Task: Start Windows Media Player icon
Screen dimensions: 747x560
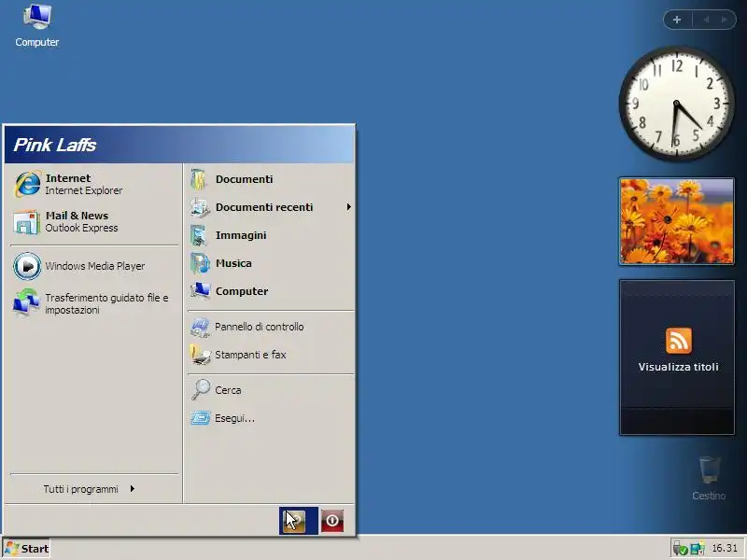Action: (x=27, y=266)
